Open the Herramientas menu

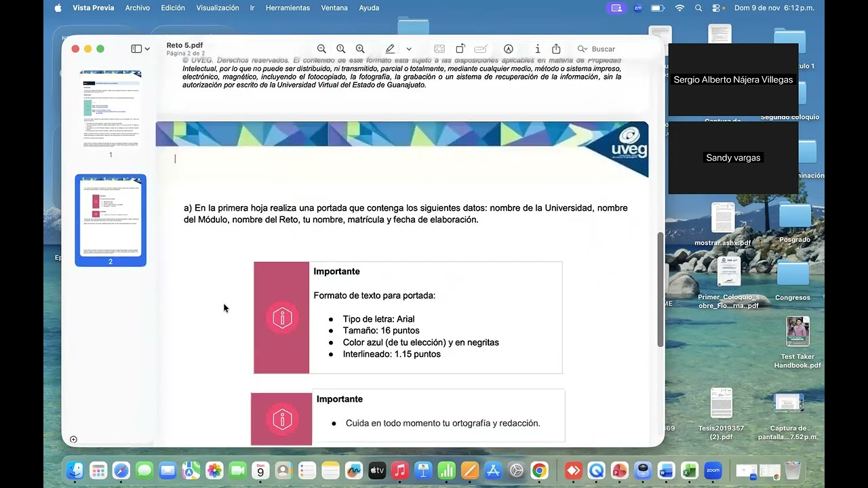tap(288, 8)
